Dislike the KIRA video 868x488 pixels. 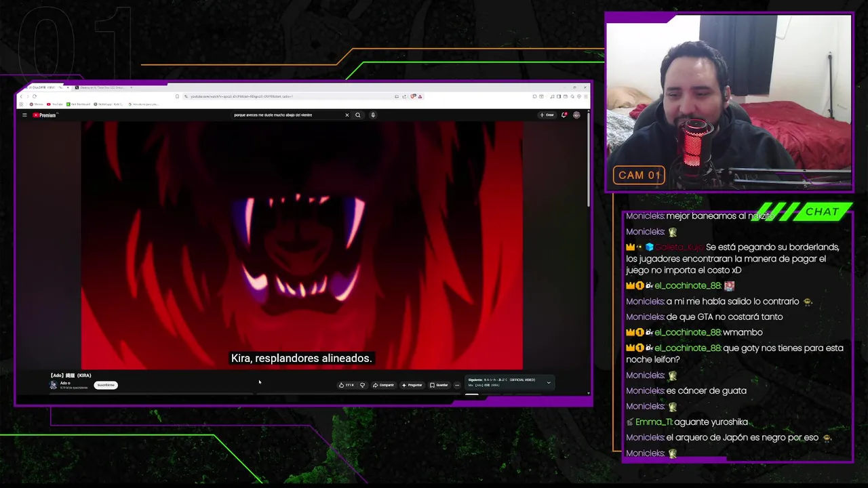(x=362, y=385)
